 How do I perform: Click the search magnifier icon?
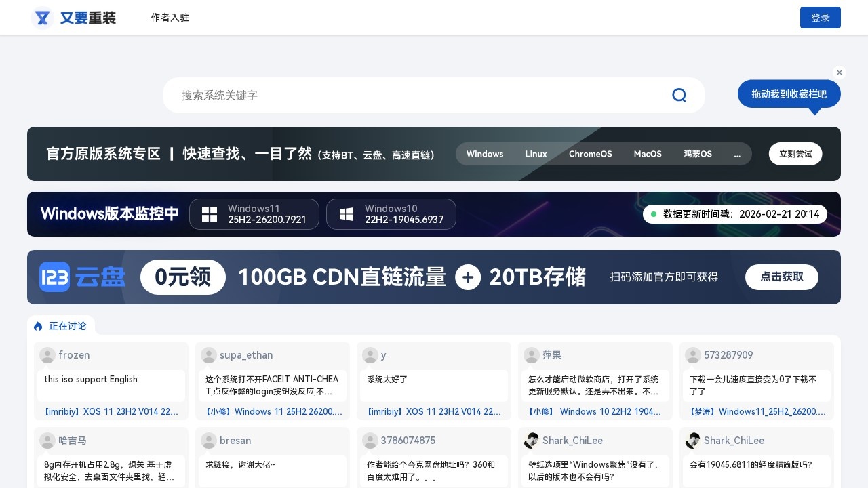tap(679, 95)
